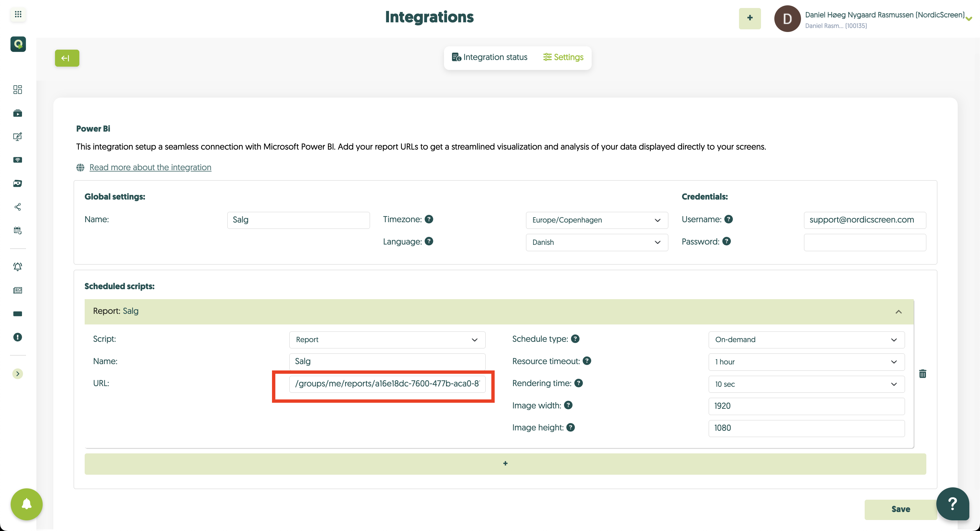This screenshot has width=980, height=531.
Task: Show Timezone help tooltip icon
Action: tap(429, 219)
